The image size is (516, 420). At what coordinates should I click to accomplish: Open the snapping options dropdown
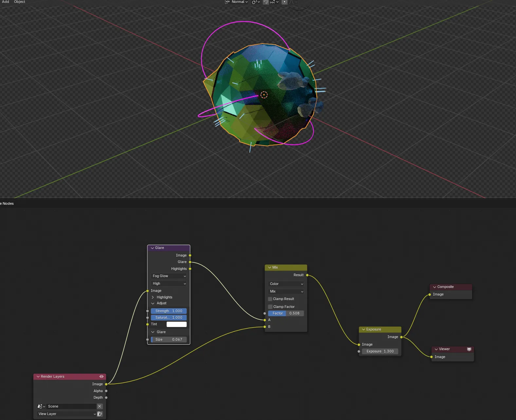[274, 2]
